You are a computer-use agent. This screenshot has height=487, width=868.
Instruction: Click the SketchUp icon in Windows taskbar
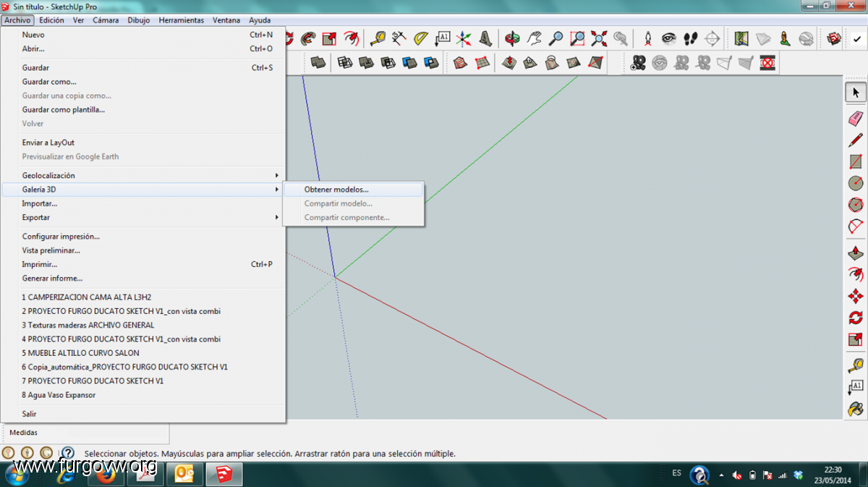pos(224,475)
